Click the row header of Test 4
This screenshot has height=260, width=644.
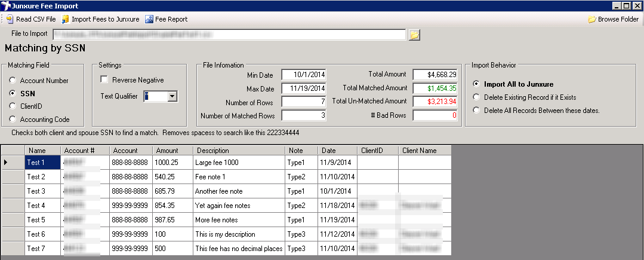(13, 206)
